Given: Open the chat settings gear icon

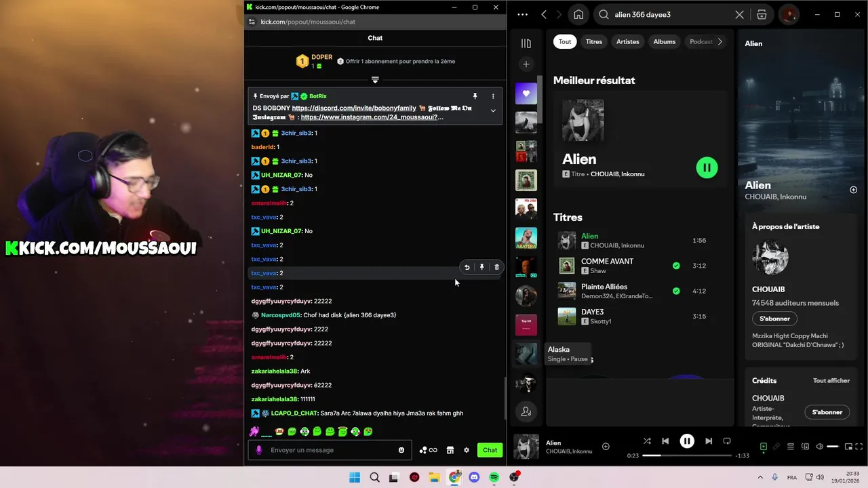Looking at the screenshot, I should tap(467, 450).
